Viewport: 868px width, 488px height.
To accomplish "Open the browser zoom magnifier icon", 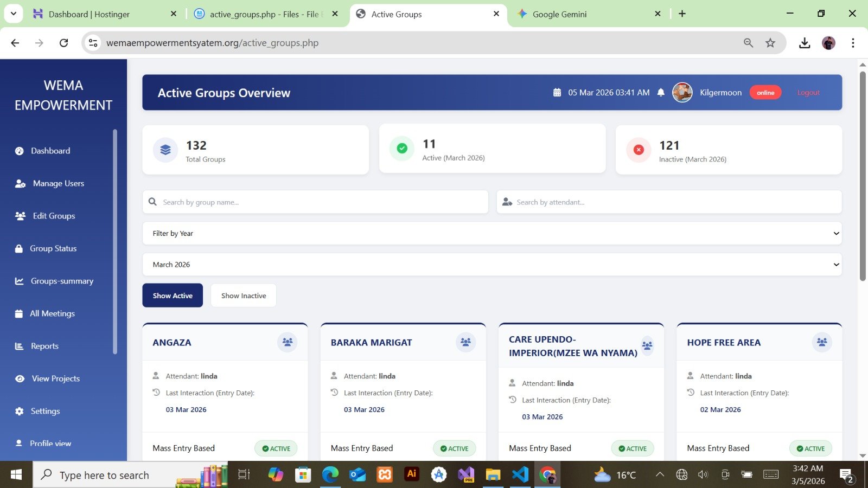I will 748,43.
